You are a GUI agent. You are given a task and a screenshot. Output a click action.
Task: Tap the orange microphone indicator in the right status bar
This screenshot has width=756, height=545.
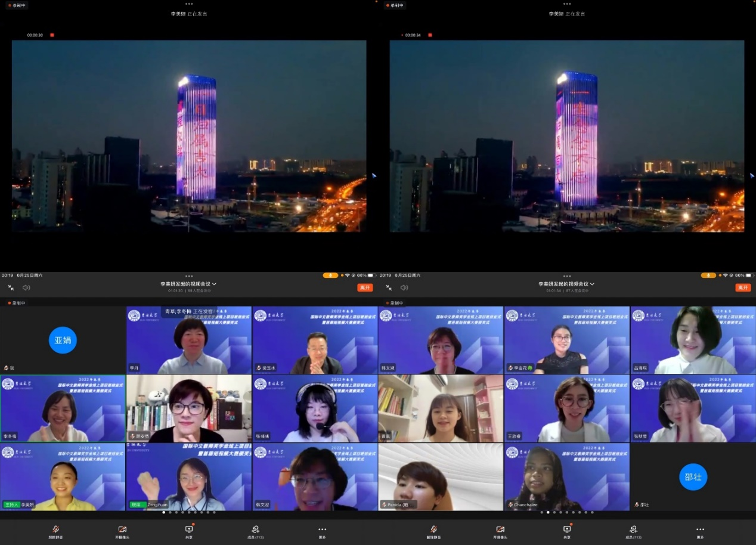(x=708, y=275)
